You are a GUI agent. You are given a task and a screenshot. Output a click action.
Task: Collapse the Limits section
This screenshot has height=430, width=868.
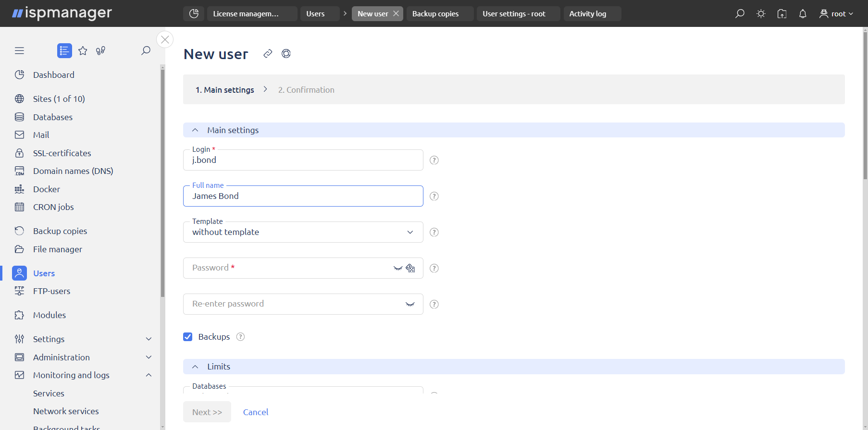(x=195, y=367)
